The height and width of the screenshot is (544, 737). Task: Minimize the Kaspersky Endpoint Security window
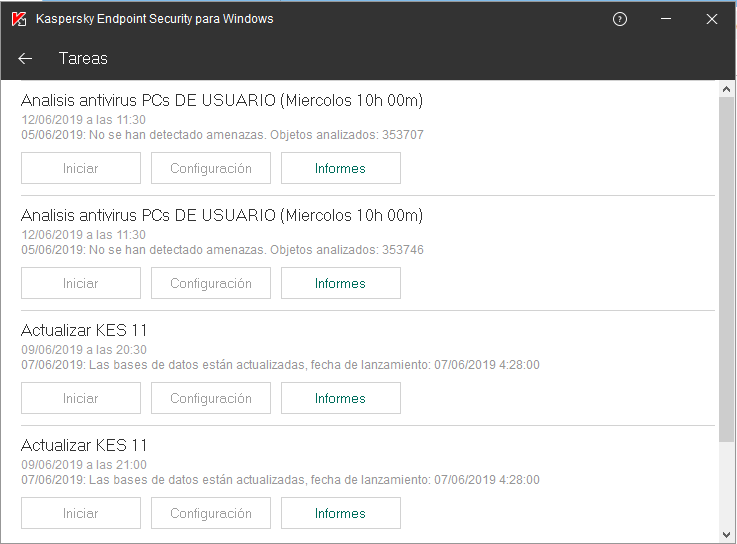tap(666, 19)
